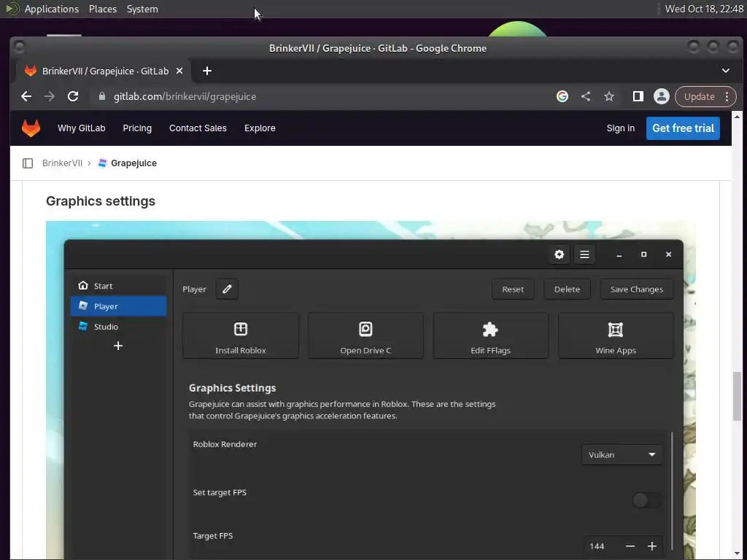747x560 pixels.
Task: Click the clock showing Wed Oct 18
Action: (x=704, y=9)
